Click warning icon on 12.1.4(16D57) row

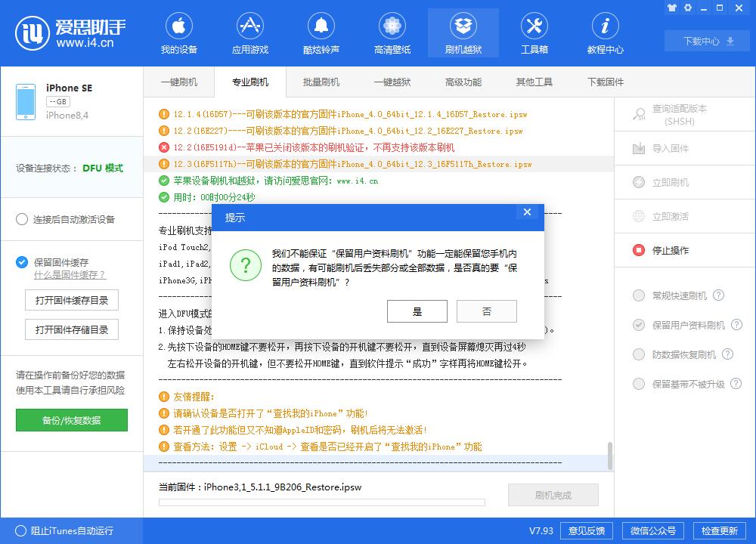coord(164,114)
